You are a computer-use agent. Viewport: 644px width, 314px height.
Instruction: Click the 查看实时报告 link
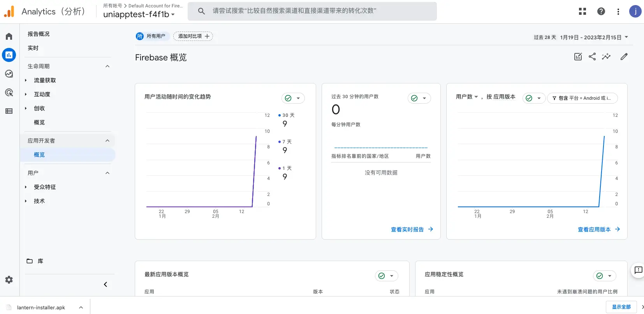pos(412,229)
